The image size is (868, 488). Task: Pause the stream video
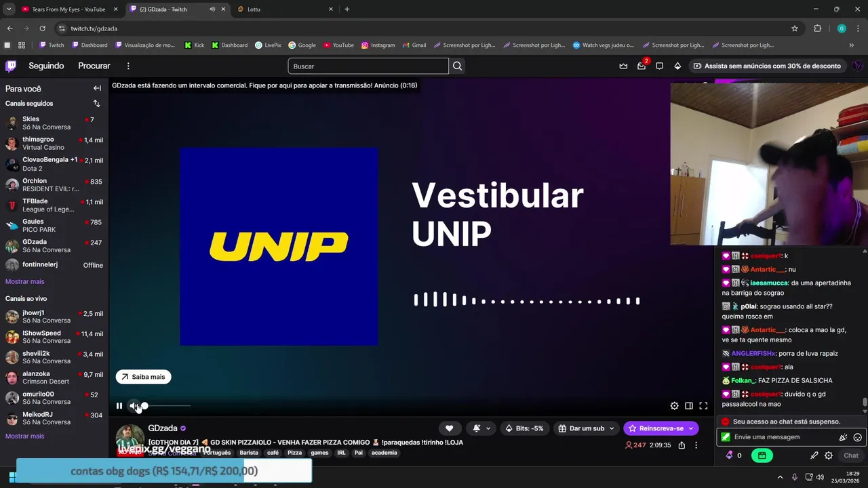click(x=119, y=406)
